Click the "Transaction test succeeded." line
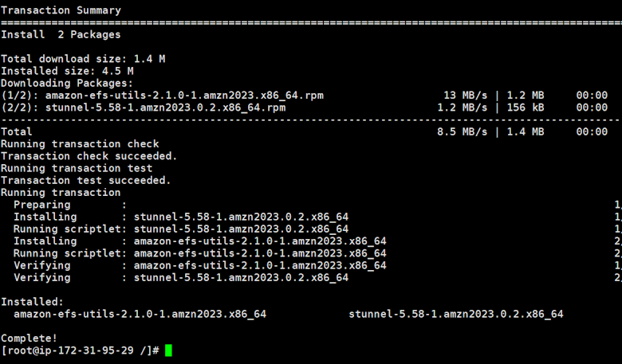Screen dimensions: 622x364 [86, 180]
